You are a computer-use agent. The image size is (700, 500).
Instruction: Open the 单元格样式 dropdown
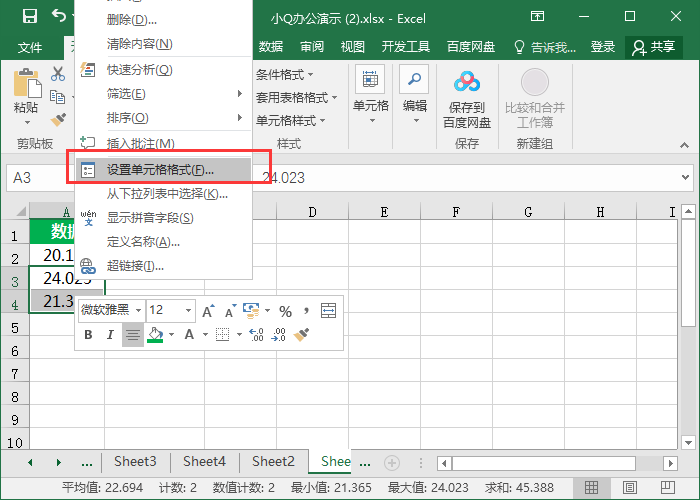(x=291, y=121)
